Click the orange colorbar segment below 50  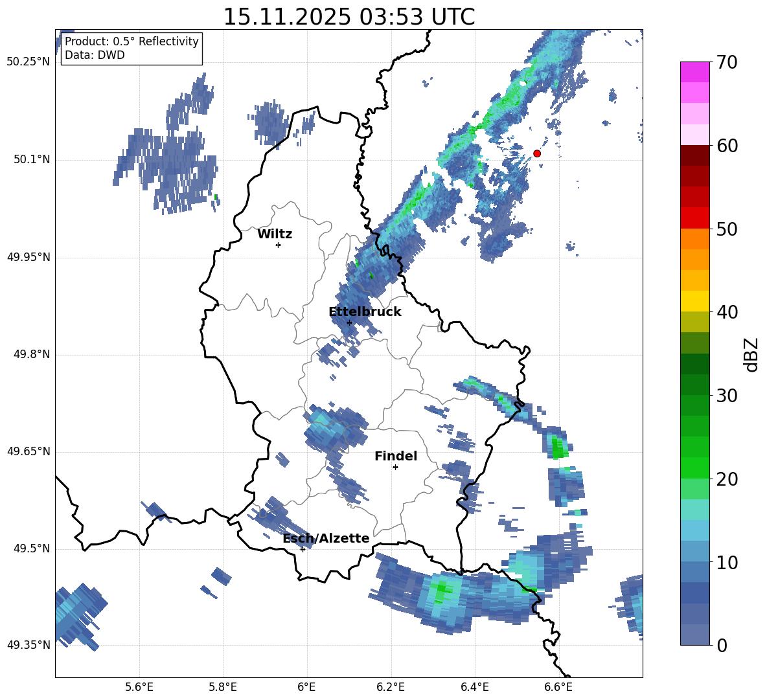(694, 239)
